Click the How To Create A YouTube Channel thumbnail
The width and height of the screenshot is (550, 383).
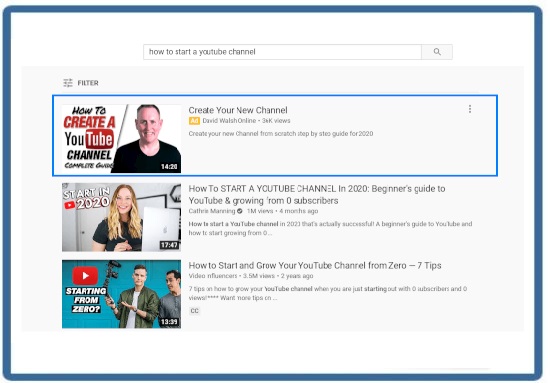[121, 139]
